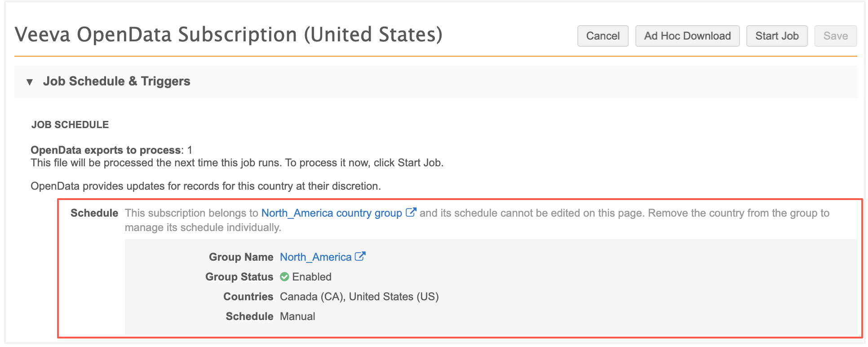This screenshot has width=868, height=347.
Task: Click the greyed-out Save button
Action: tap(835, 36)
